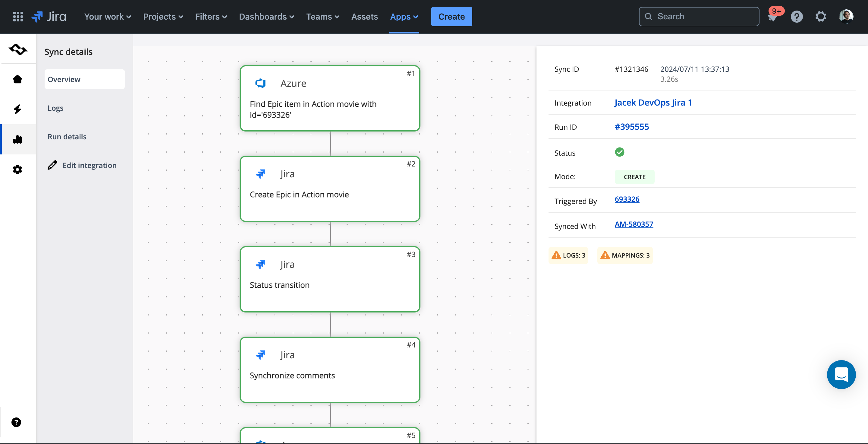Select step #4 Synchronize comments card
The width and height of the screenshot is (868, 444).
330,370
